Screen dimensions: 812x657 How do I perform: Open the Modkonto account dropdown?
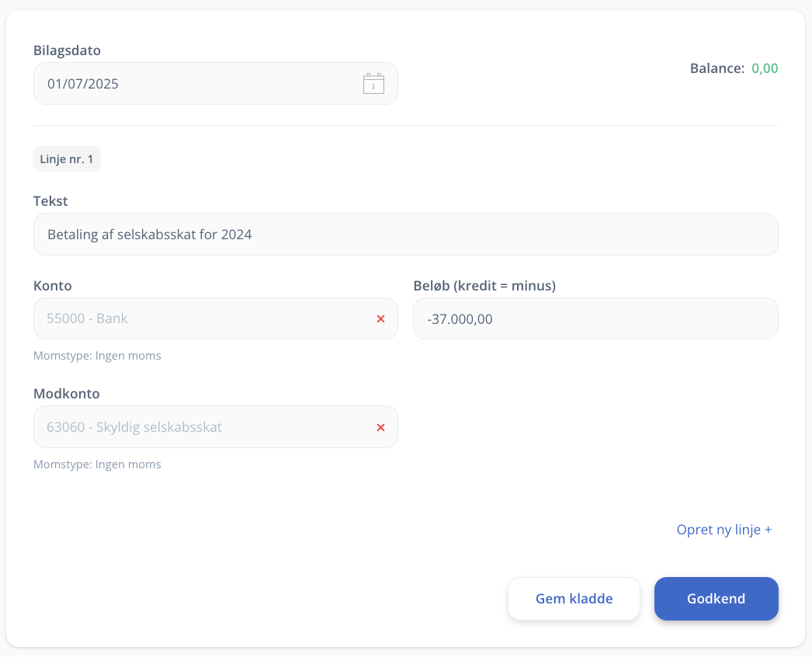[x=202, y=427]
